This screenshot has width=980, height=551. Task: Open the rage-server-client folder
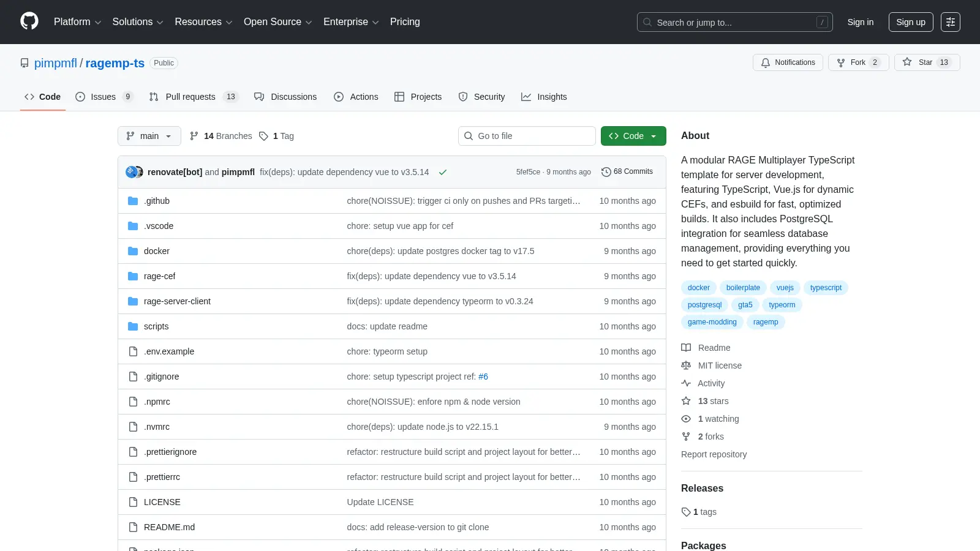(x=177, y=301)
